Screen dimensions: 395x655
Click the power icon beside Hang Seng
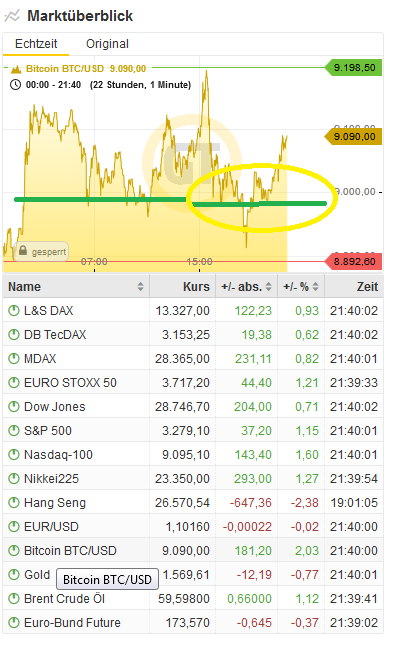(x=14, y=503)
